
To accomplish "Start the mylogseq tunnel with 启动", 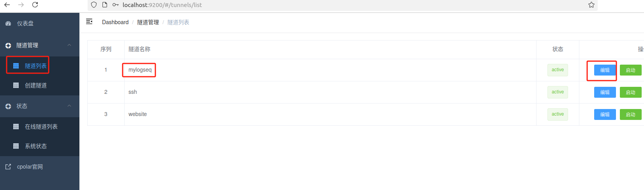I will pyautogui.click(x=630, y=70).
